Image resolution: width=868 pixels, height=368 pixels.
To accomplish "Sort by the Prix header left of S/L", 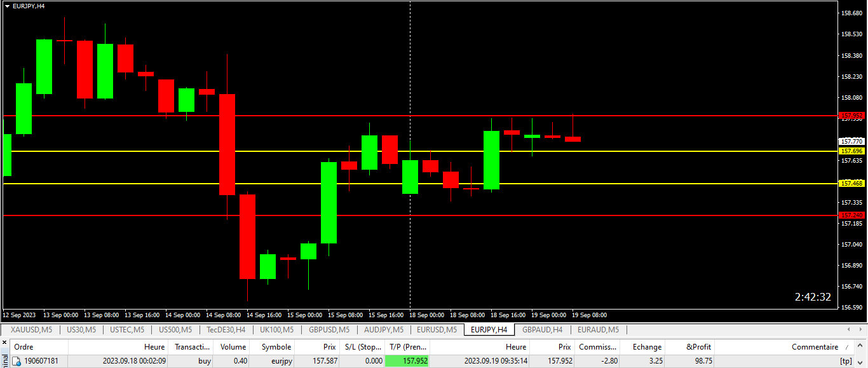I will (x=316, y=347).
